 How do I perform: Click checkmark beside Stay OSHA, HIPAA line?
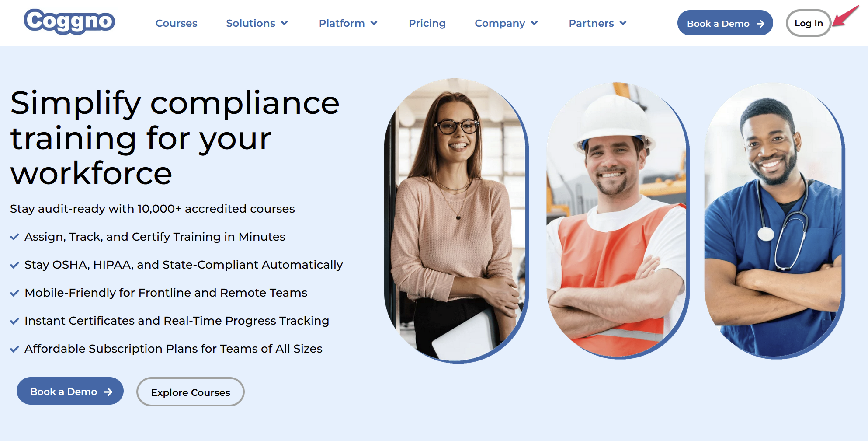coord(14,265)
